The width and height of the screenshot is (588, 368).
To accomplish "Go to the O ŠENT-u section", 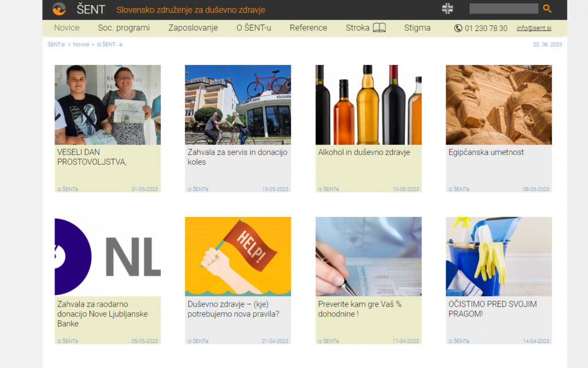I will click(x=253, y=28).
